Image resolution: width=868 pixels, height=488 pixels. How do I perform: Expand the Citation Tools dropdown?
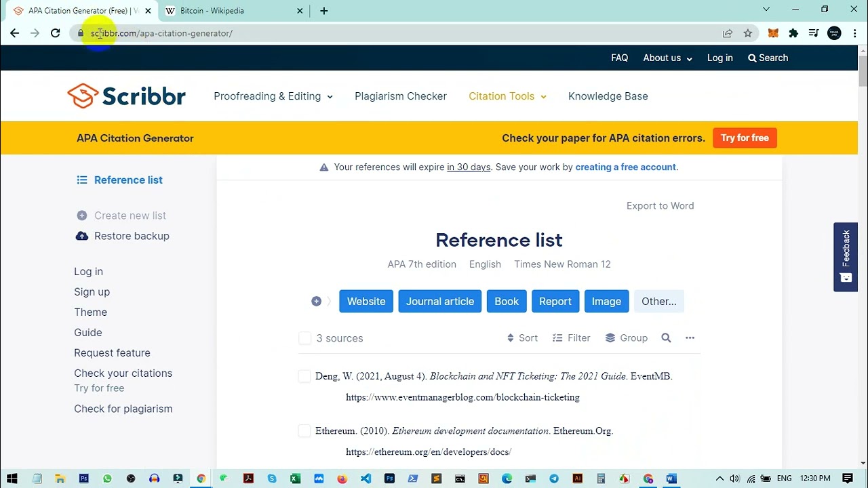pyautogui.click(x=507, y=96)
